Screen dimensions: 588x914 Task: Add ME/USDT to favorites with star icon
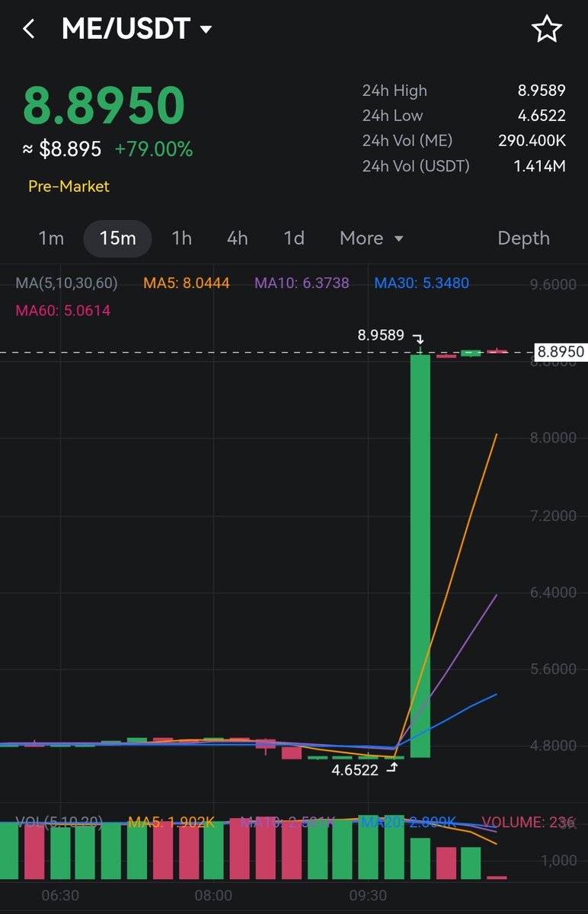coord(546,30)
